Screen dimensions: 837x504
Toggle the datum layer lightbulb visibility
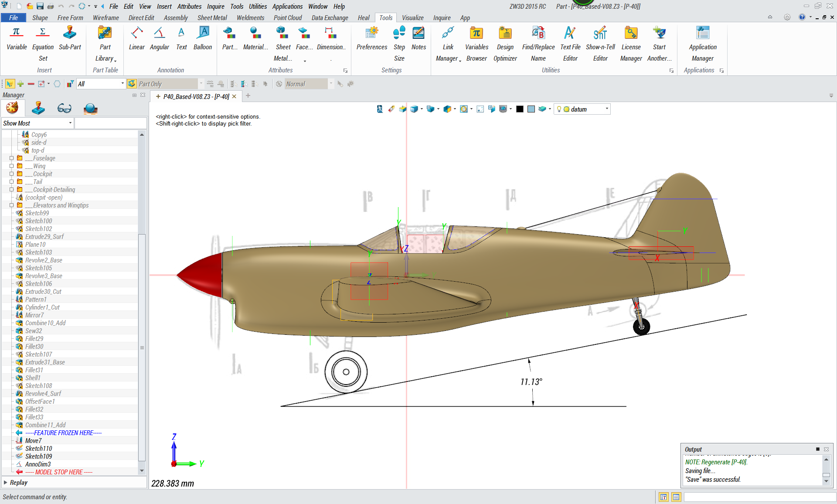tap(559, 109)
